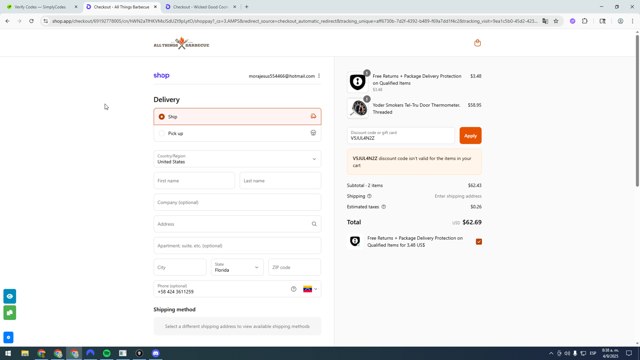Click the page vertical scrollbar

[x=637, y=110]
